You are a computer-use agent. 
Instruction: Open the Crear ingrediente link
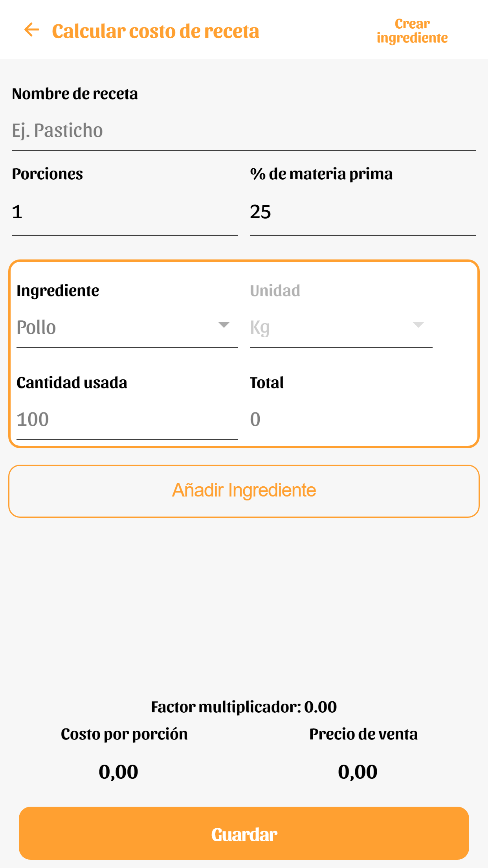(412, 31)
